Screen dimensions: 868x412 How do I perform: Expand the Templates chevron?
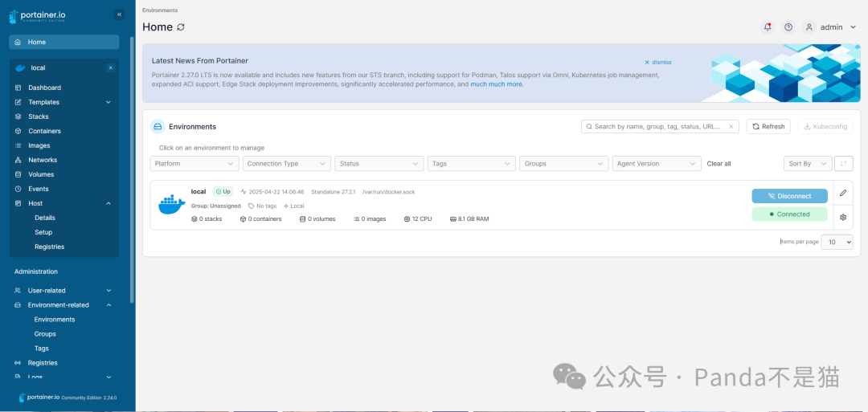coord(108,102)
